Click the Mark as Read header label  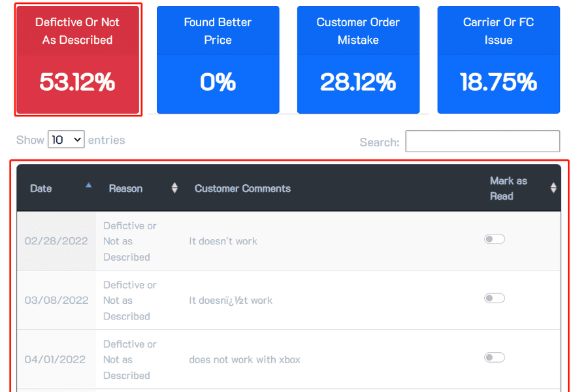[x=508, y=188]
